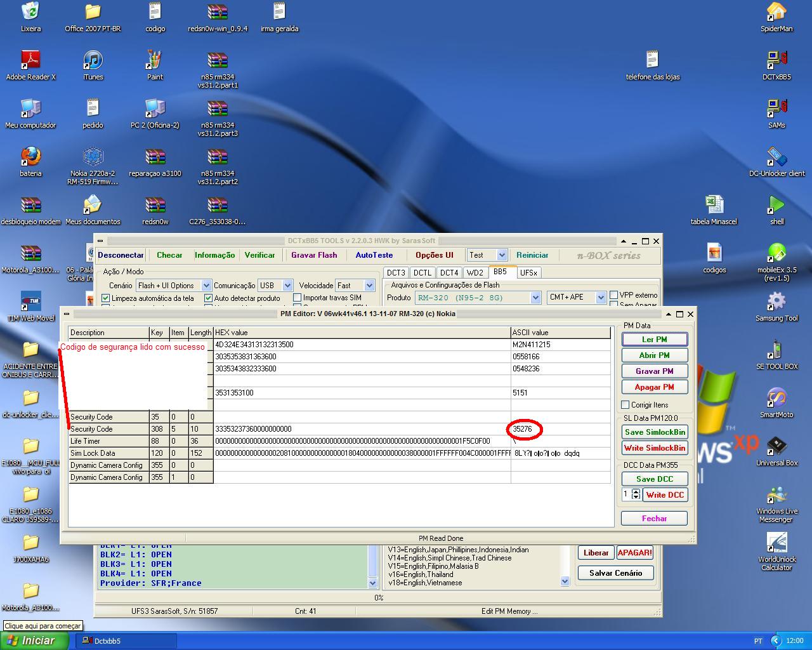Click the Ler PM button
The height and width of the screenshot is (650, 812).
654,340
